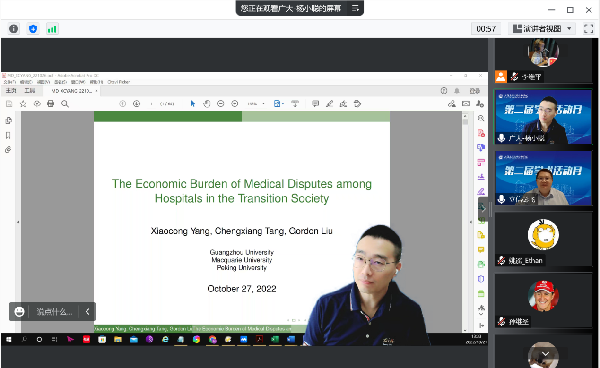Viewport: 600px width, 368px height.
Task: Enter full screen mode
Action: [x=588, y=29]
